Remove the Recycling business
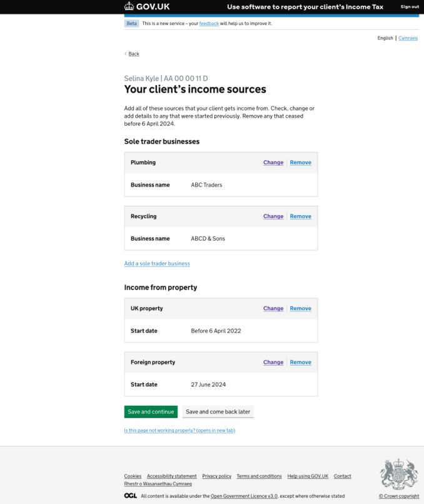The image size is (424, 504). pos(300,216)
